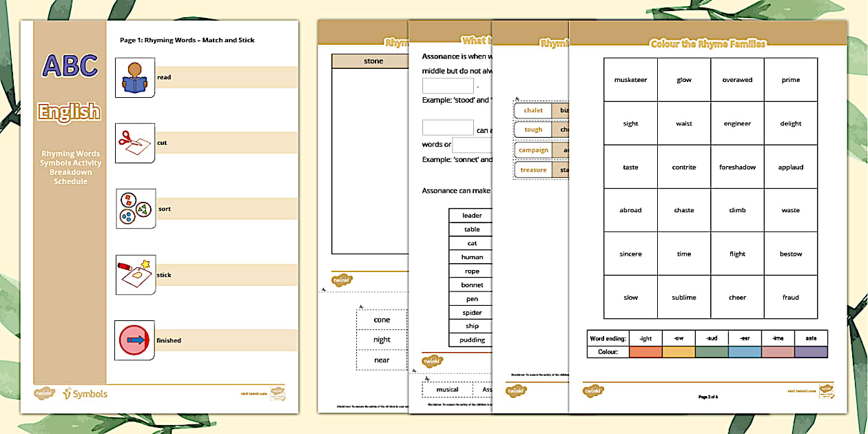Open 'visit twinkl.com' link on Rhyme Families page
The image size is (868, 434).
pos(802,391)
